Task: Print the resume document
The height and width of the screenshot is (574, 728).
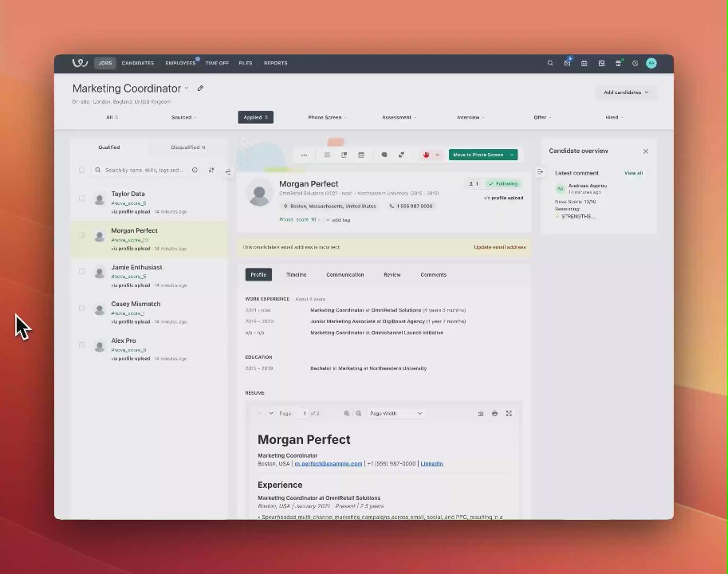Action: tap(495, 414)
